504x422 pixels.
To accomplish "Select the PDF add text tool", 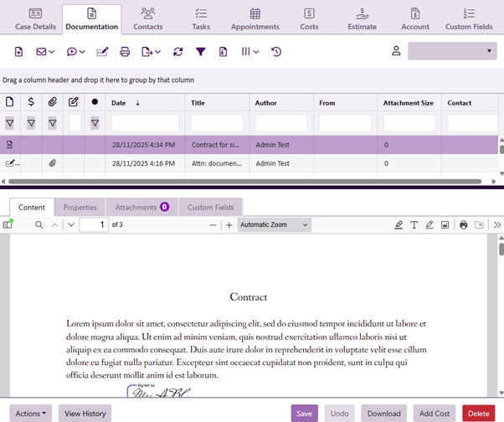I will (x=414, y=224).
